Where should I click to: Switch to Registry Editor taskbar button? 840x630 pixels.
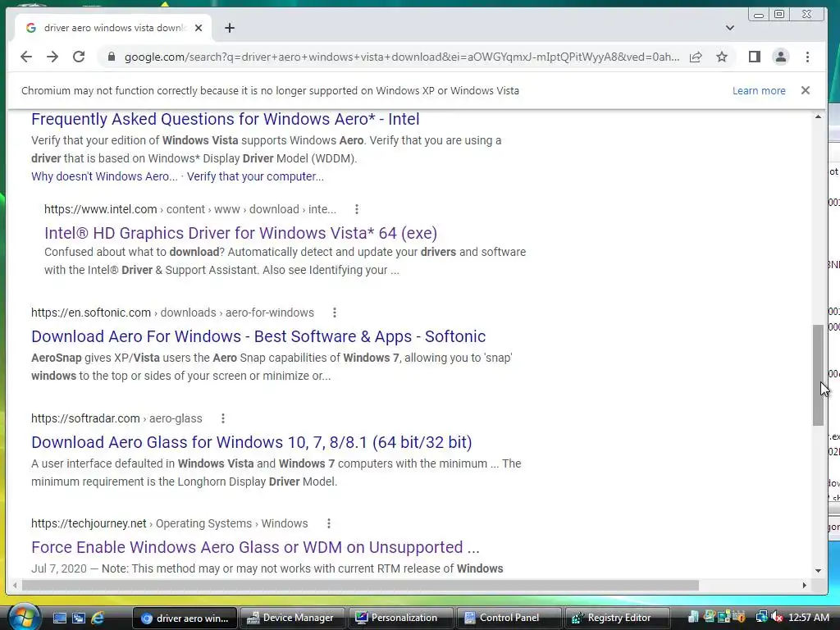617,618
